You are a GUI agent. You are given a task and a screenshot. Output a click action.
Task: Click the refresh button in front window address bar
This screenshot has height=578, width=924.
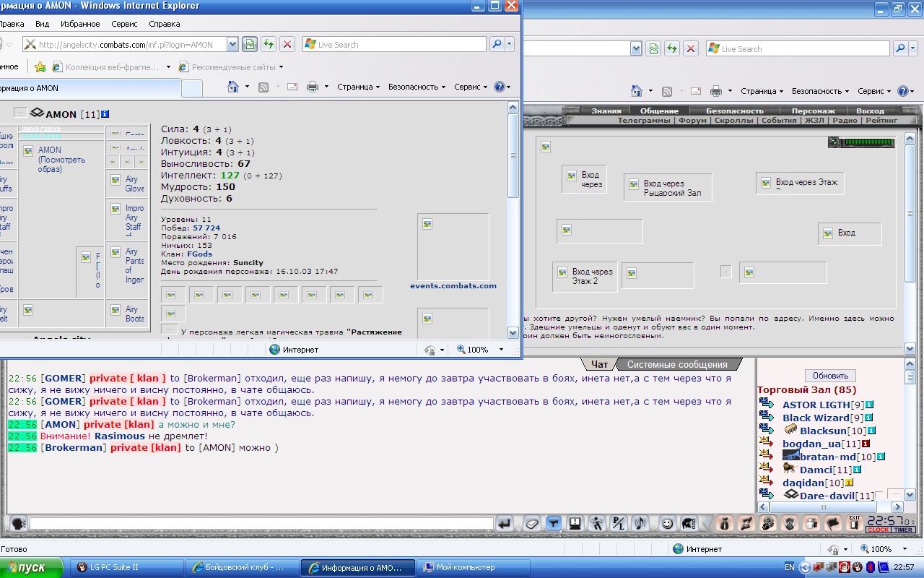(x=269, y=44)
